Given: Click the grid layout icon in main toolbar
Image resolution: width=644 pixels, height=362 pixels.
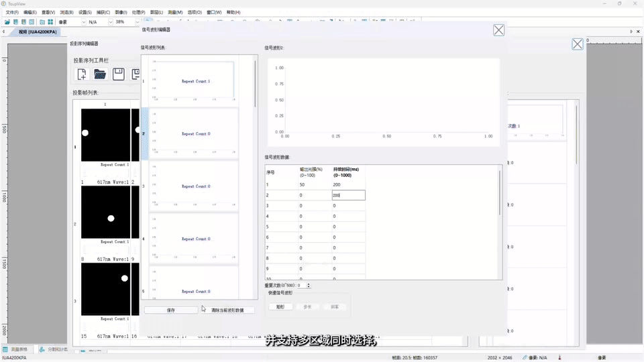Looking at the screenshot, I should point(50,21).
